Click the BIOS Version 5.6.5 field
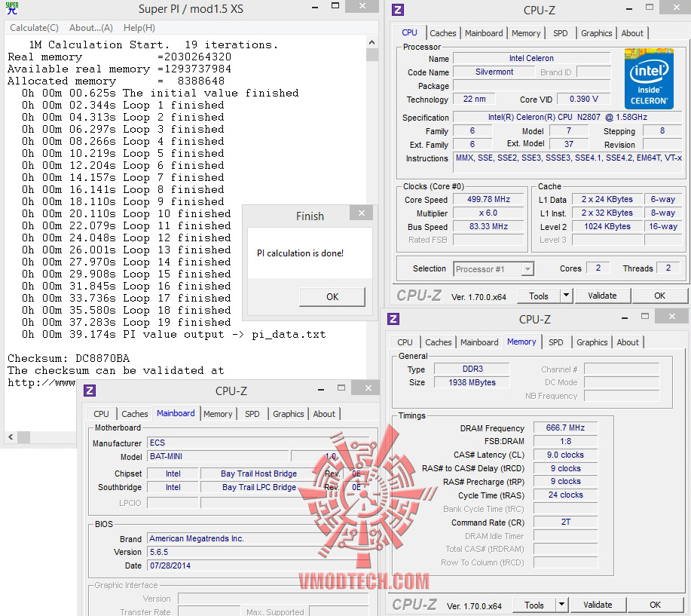 click(258, 552)
